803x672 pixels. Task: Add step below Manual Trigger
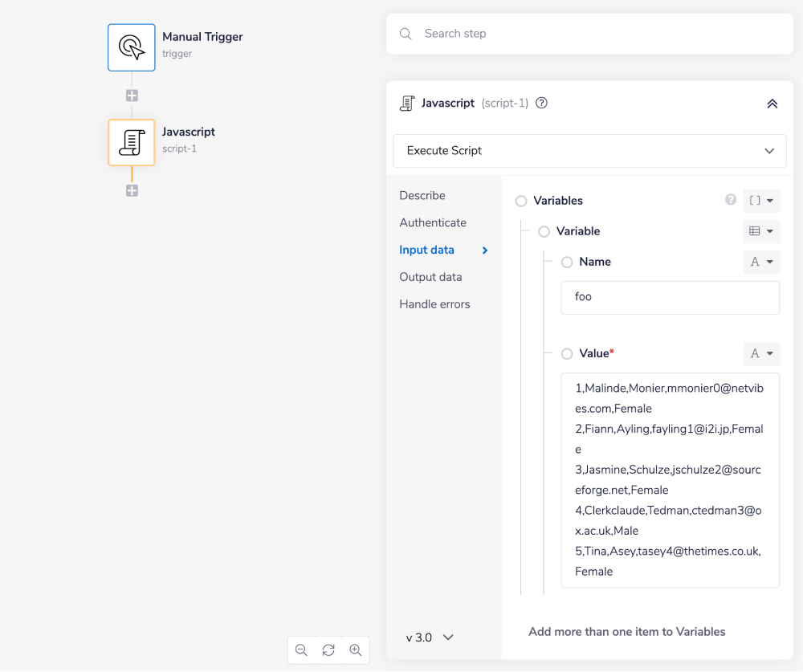coord(132,96)
